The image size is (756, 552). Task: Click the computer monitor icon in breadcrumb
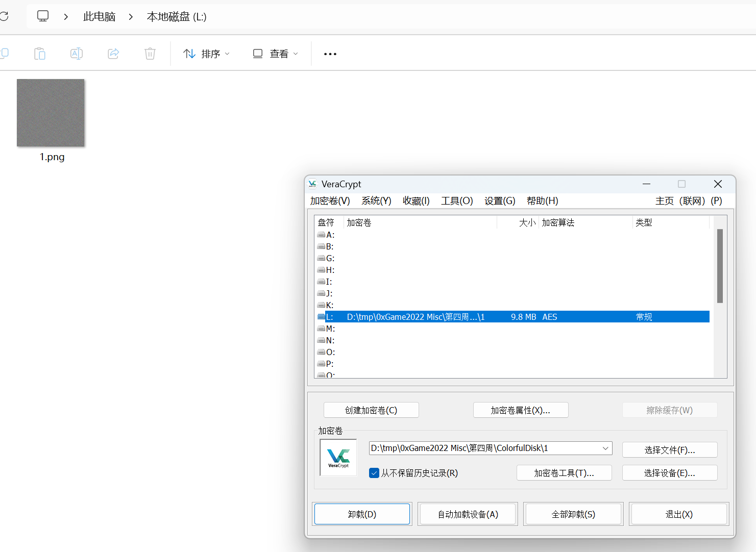[43, 16]
